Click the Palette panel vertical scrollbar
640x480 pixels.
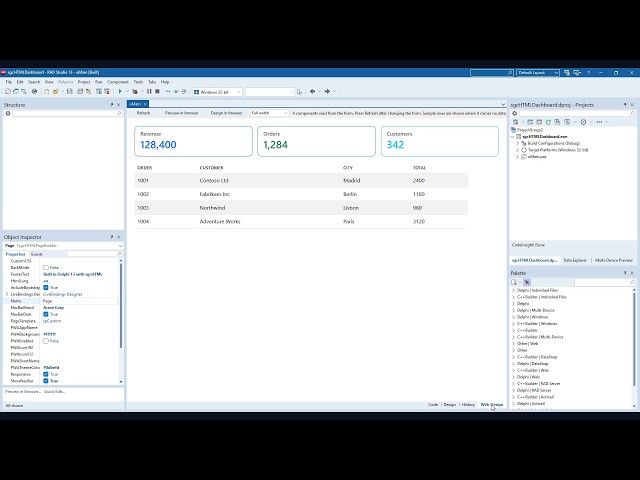(634, 339)
